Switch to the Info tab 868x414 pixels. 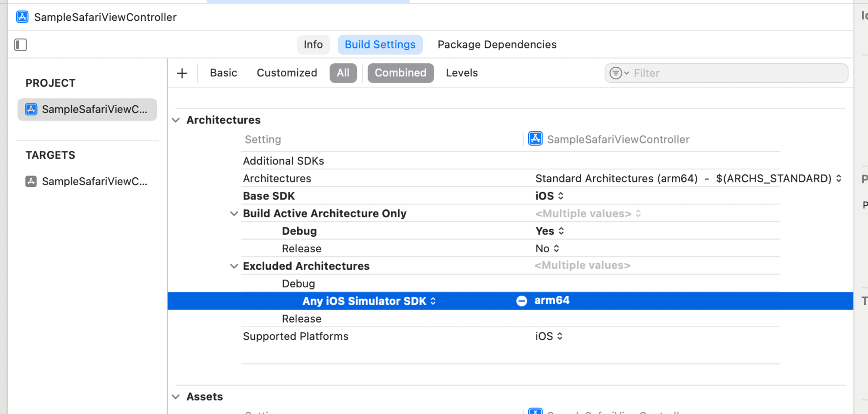[313, 45]
